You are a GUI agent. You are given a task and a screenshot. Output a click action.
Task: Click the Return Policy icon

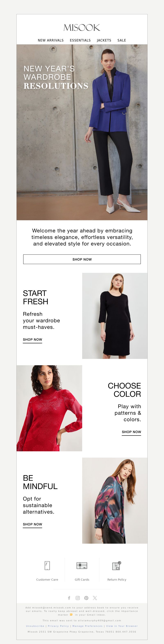pyautogui.click(x=117, y=566)
